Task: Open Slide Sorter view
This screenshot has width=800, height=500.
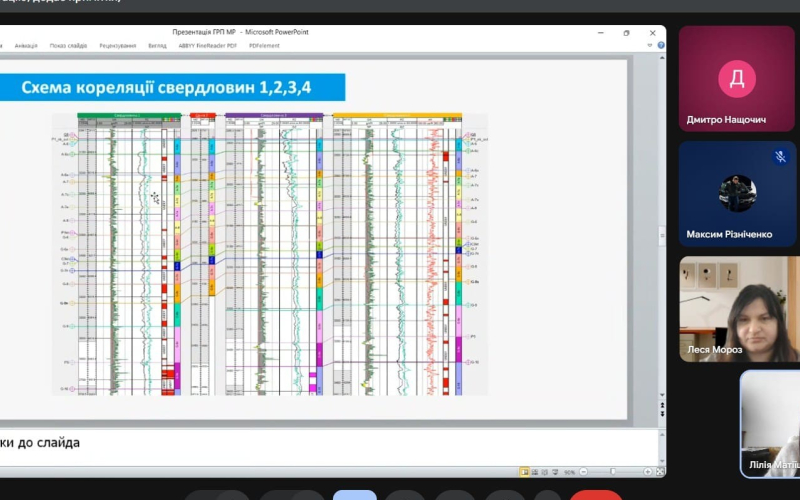Action: point(534,471)
